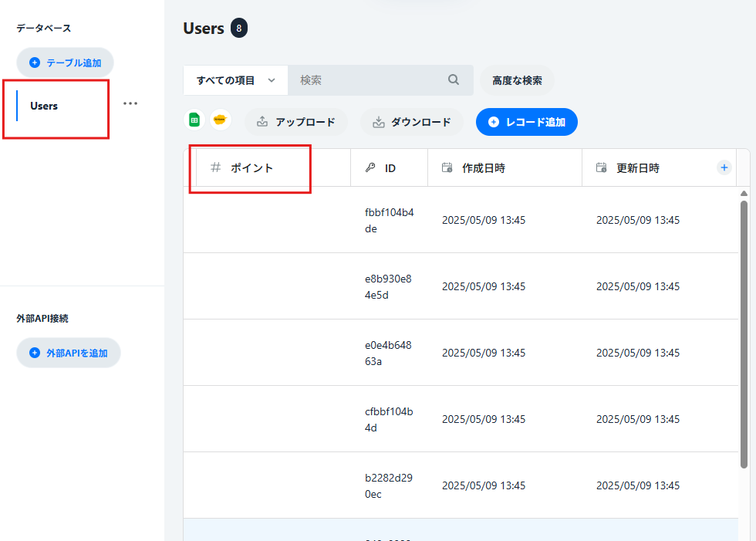The height and width of the screenshot is (541, 756).
Task: Open the すべての項目 filter dropdown
Action: tap(236, 80)
